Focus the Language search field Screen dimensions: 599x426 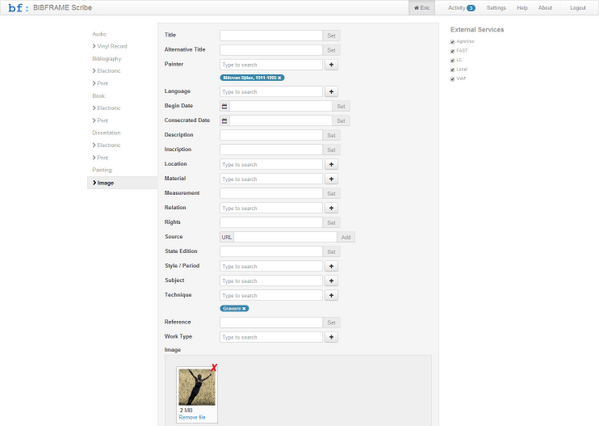point(271,92)
